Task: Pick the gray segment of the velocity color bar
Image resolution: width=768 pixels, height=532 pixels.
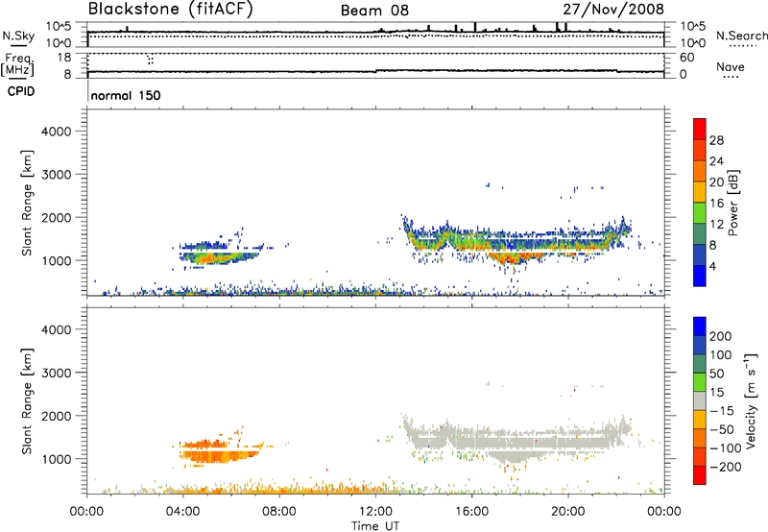Action: pyautogui.click(x=700, y=400)
